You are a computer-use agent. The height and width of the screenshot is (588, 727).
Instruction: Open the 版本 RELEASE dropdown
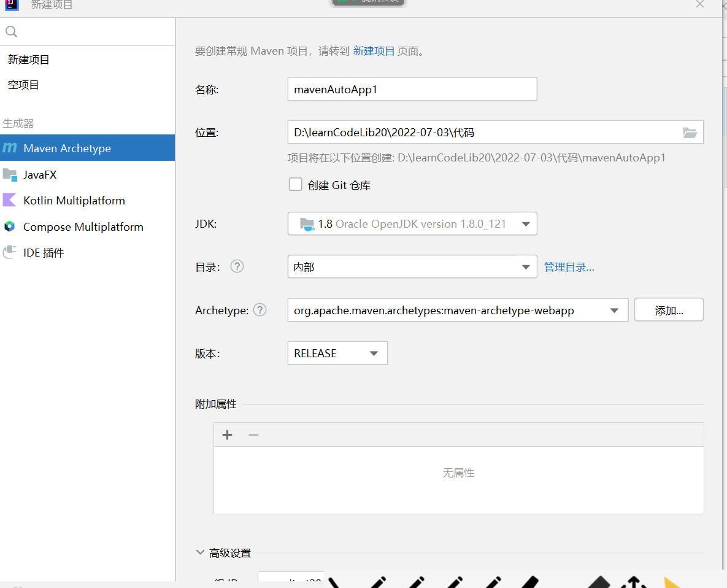pyautogui.click(x=337, y=354)
